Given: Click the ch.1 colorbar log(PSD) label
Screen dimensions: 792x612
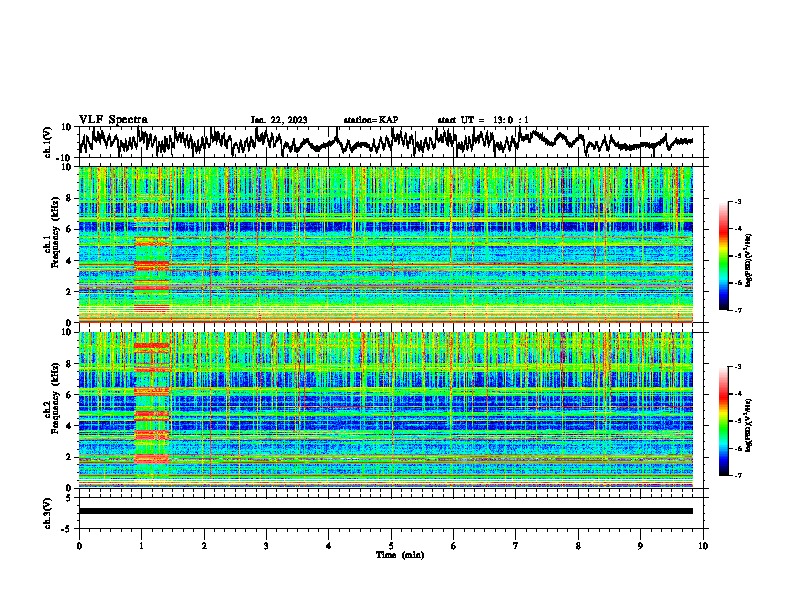Looking at the screenshot, I should click(749, 260).
